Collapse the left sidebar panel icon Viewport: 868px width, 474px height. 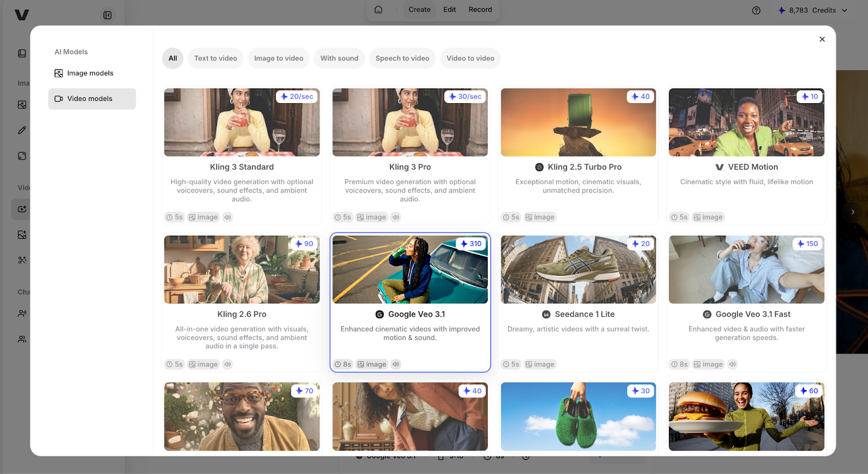107,15
